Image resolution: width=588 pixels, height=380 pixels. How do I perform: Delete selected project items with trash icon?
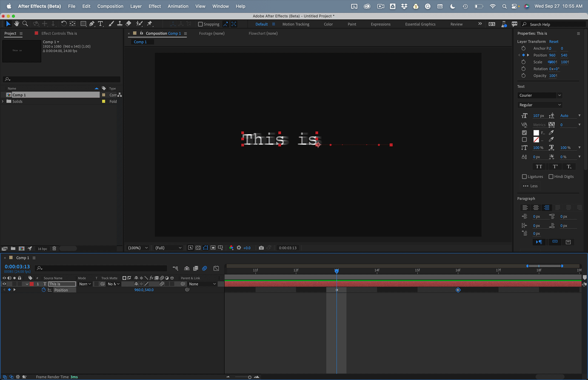(x=54, y=248)
